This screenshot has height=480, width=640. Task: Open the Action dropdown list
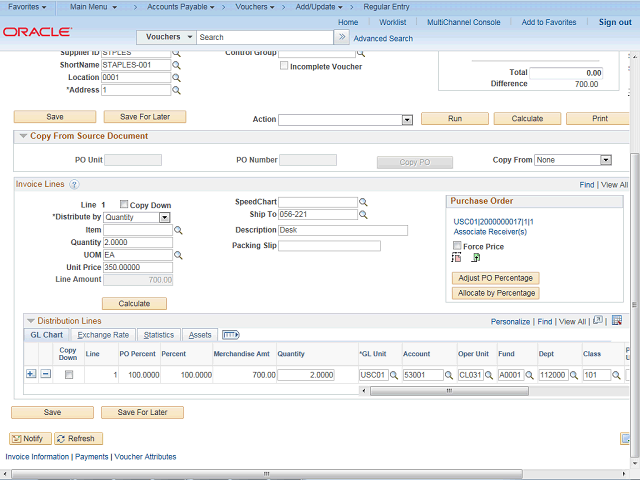407,120
